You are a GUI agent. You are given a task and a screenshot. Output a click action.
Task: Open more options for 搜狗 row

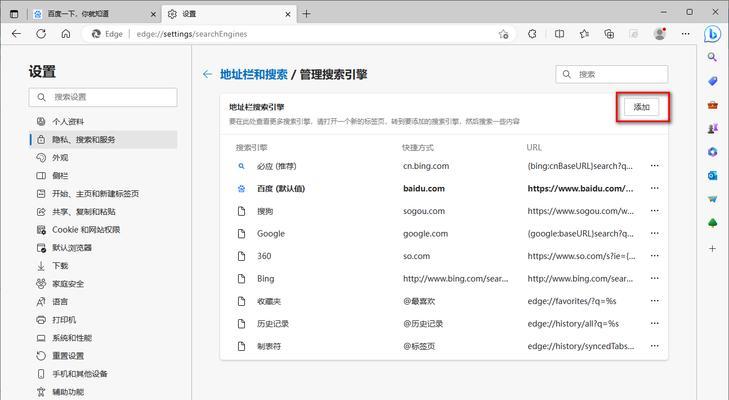point(655,211)
